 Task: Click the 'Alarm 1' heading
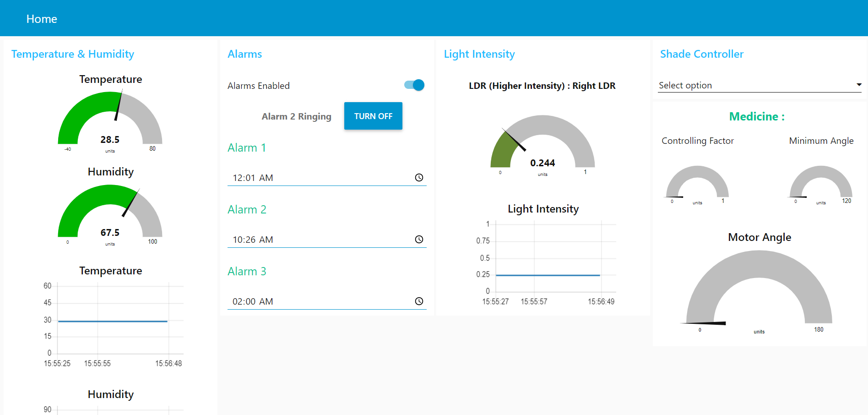247,147
